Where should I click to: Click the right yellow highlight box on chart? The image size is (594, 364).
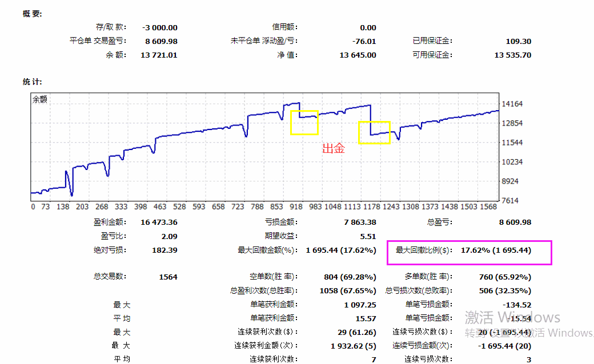coord(374,132)
